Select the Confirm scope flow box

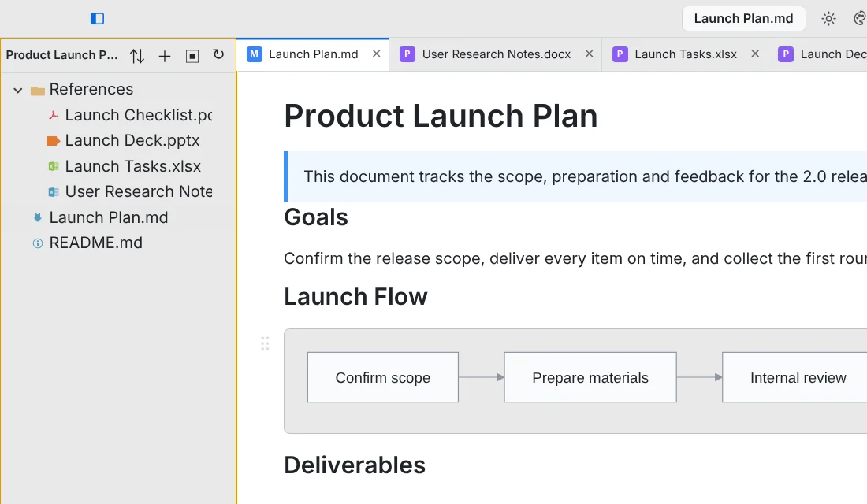382,377
